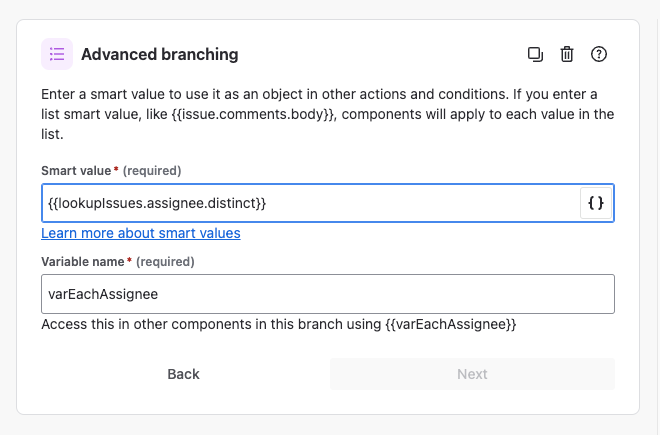
Task: Click the Advanced branching heading
Action: (x=159, y=54)
